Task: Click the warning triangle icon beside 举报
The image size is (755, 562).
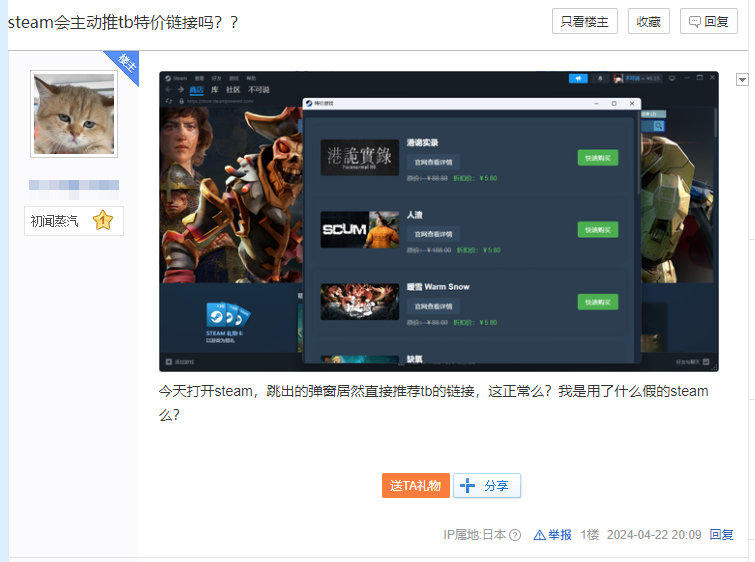Action: coord(540,535)
